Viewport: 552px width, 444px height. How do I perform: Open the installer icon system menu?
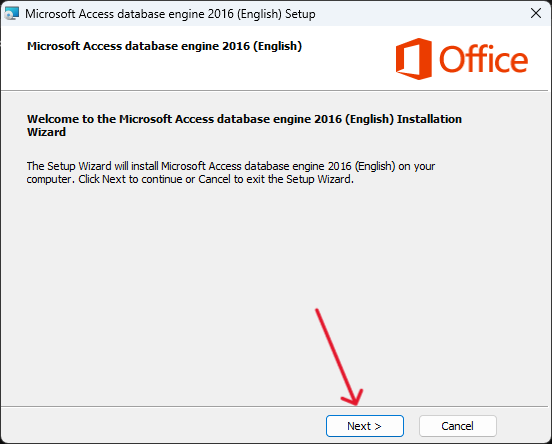click(11, 14)
